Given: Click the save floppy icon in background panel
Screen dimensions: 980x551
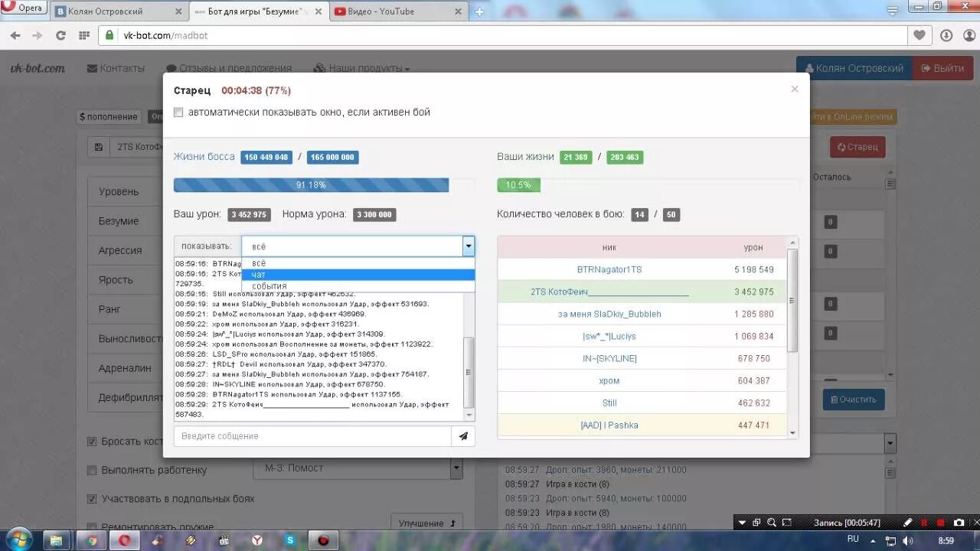Looking at the screenshot, I should (x=99, y=147).
